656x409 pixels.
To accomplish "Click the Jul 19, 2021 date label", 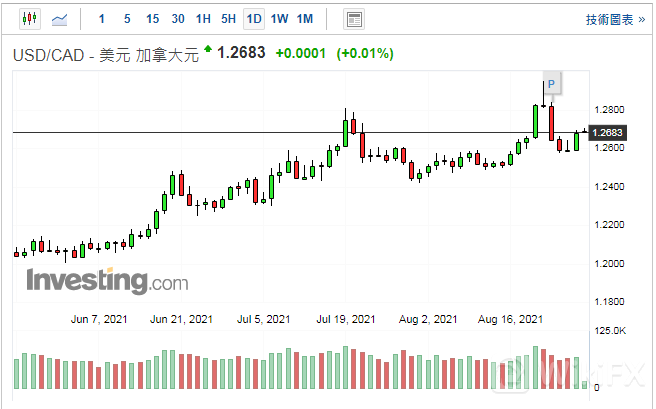I will pos(347,320).
